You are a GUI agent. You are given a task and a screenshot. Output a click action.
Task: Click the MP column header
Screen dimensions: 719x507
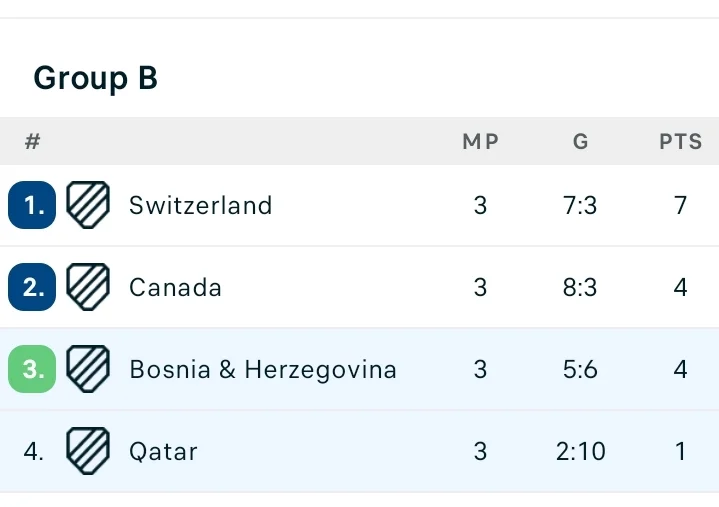481,142
